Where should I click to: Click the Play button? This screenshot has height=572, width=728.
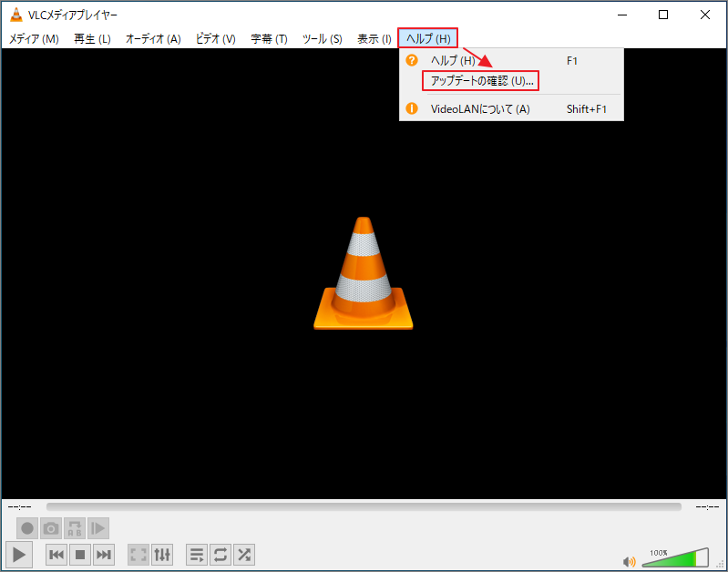[19, 555]
